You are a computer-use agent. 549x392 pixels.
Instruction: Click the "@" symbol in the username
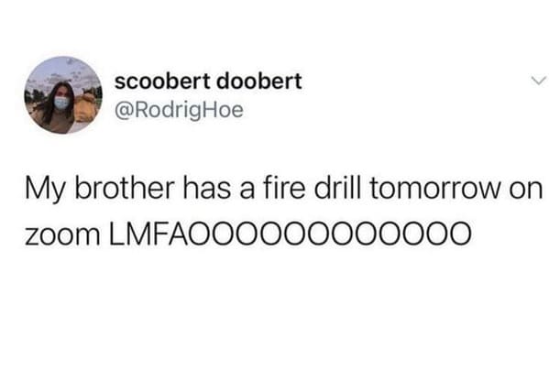pyautogui.click(x=123, y=111)
